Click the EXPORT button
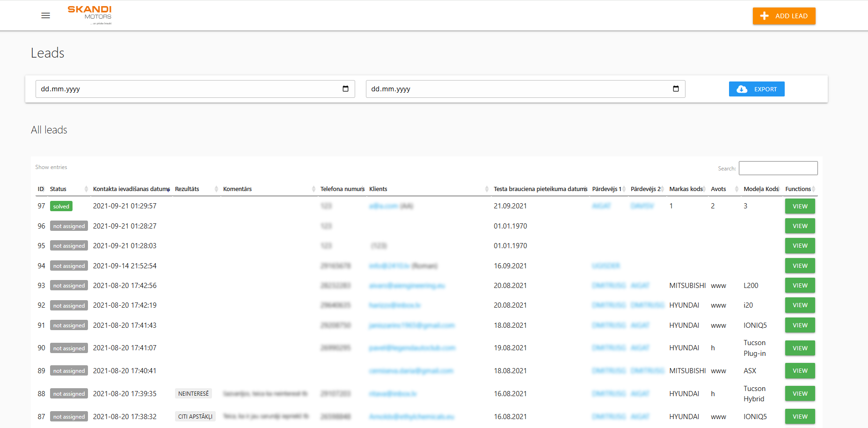This screenshot has height=428, width=868. coord(757,89)
